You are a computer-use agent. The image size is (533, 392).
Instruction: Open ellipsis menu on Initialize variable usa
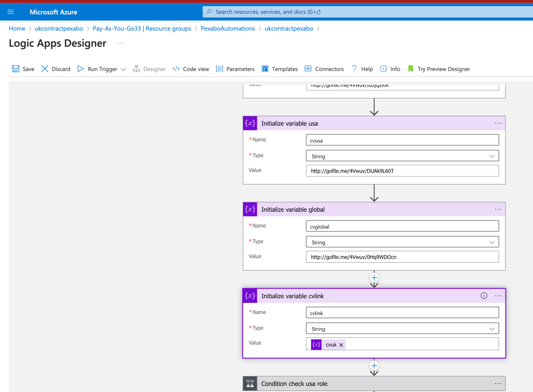tap(498, 124)
